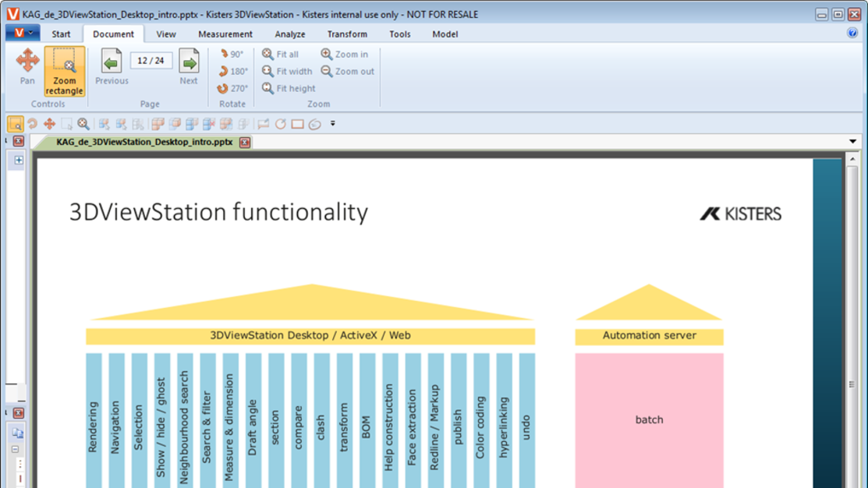Viewport: 868px width, 488px height.
Task: Click the rotate arrow icon in the quick toolbar
Action: point(33,124)
